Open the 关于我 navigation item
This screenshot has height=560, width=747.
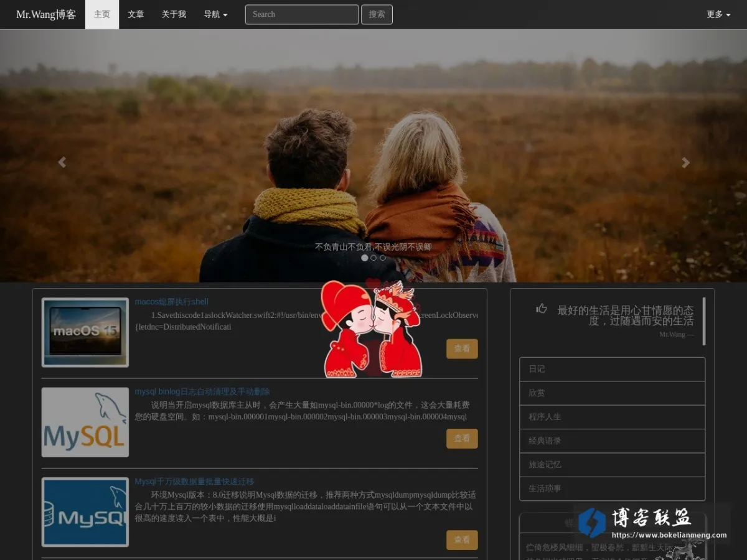click(x=174, y=14)
